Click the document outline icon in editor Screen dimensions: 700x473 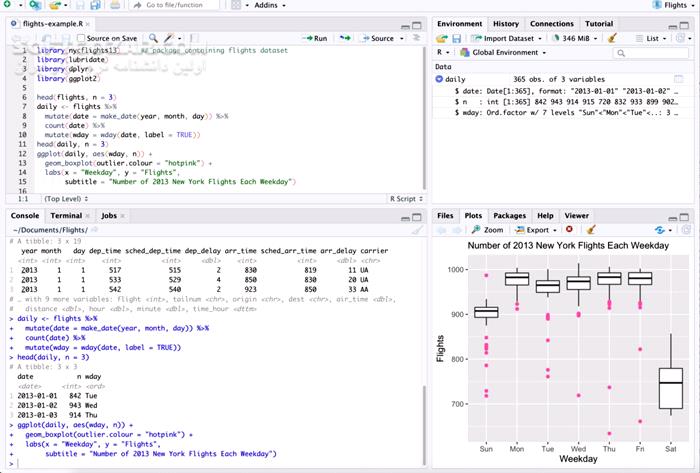417,38
